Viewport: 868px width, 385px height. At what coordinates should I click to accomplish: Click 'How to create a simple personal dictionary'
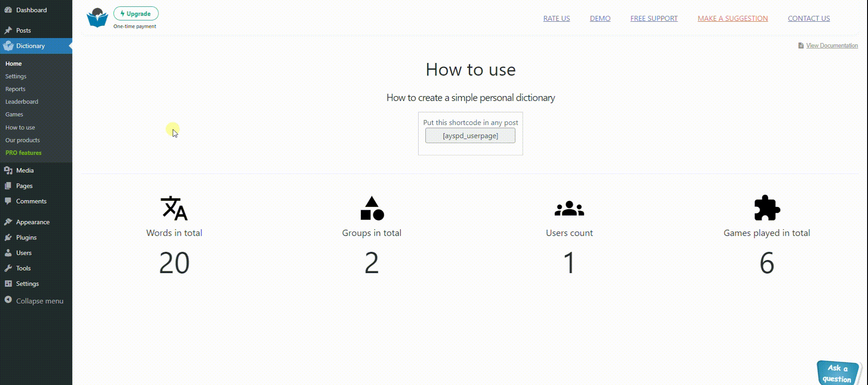click(471, 98)
